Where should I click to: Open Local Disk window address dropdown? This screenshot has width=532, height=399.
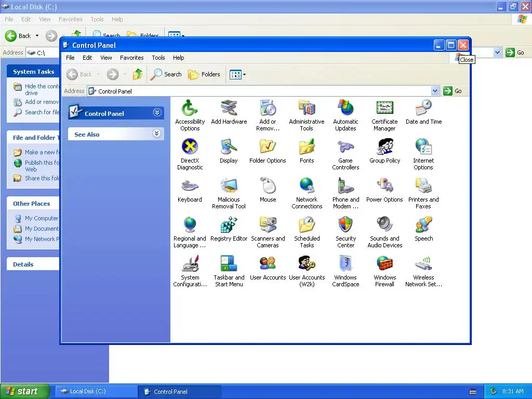click(x=497, y=52)
